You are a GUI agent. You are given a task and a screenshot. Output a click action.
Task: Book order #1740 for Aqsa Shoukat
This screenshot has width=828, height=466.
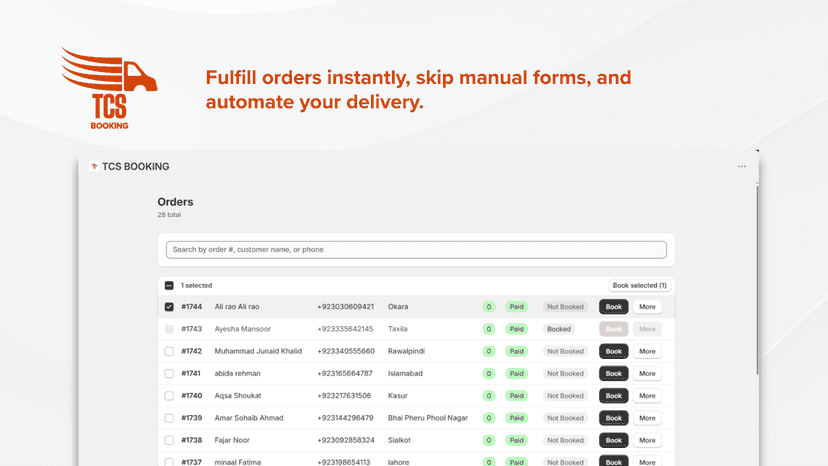[614, 396]
